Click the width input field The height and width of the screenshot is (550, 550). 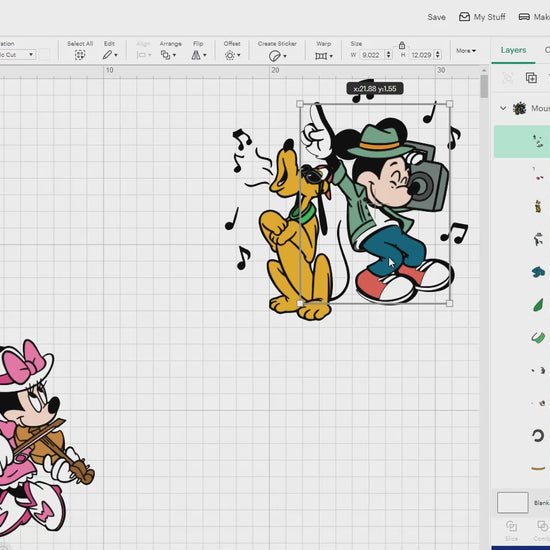coord(372,55)
